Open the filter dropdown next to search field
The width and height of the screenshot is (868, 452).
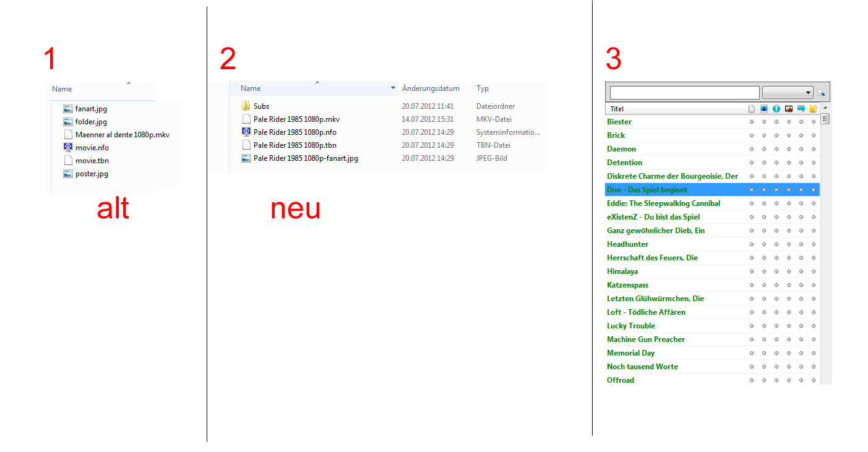pyautogui.click(x=788, y=93)
